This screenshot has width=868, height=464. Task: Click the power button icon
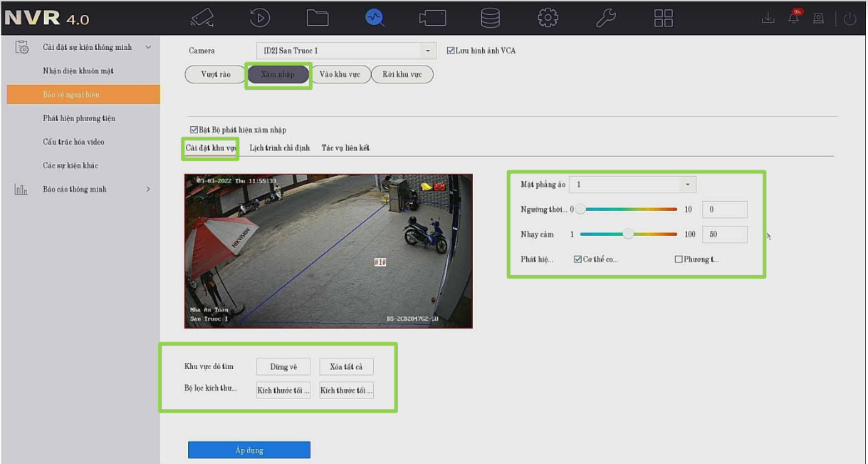click(x=849, y=19)
